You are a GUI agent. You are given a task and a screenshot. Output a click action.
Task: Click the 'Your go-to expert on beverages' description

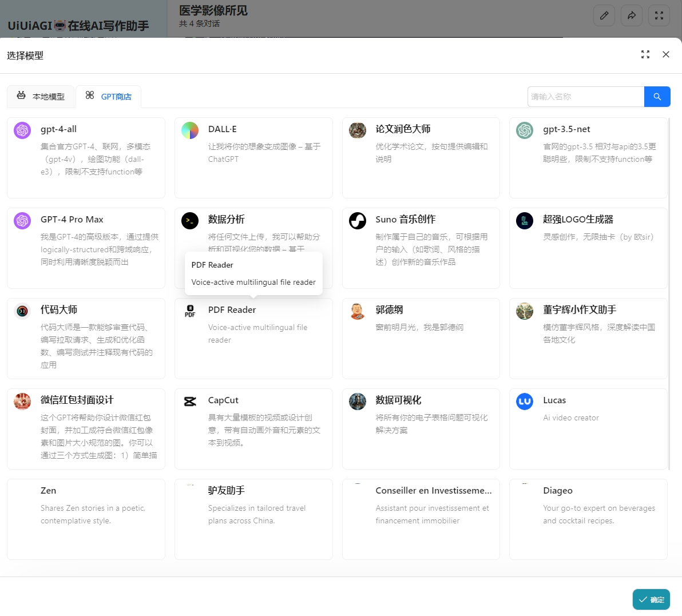pyautogui.click(x=599, y=514)
